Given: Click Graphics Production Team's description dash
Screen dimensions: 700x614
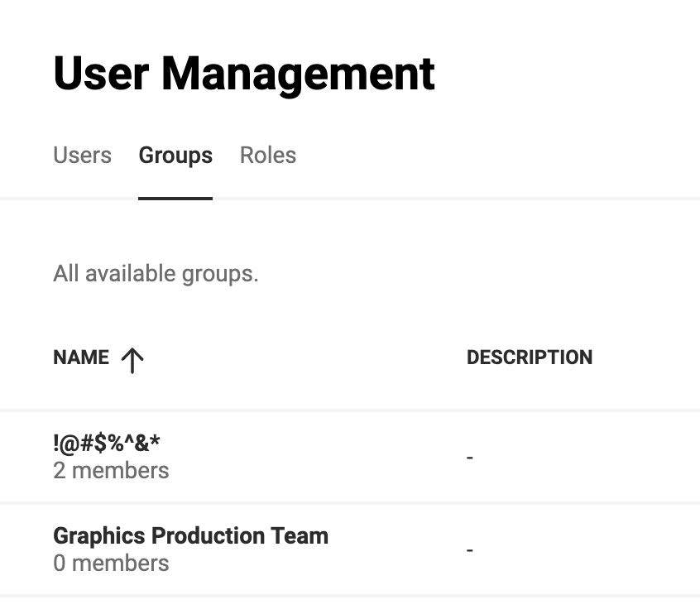Looking at the screenshot, I should 470,550.
